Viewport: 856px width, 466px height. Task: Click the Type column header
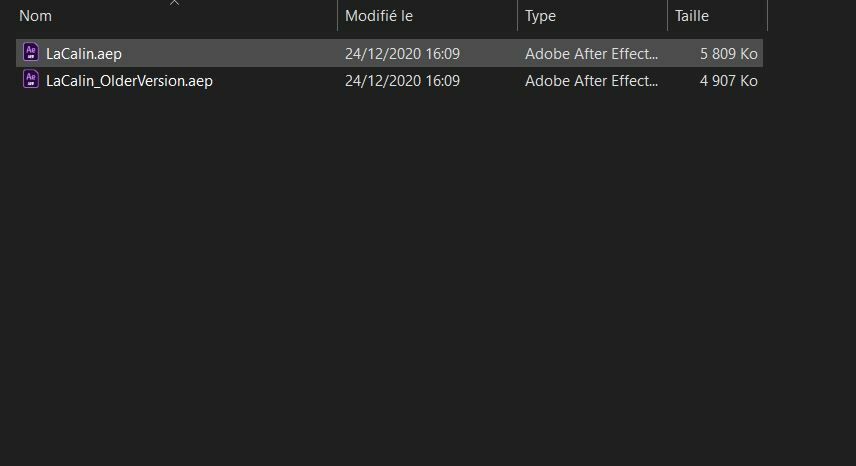(x=541, y=16)
